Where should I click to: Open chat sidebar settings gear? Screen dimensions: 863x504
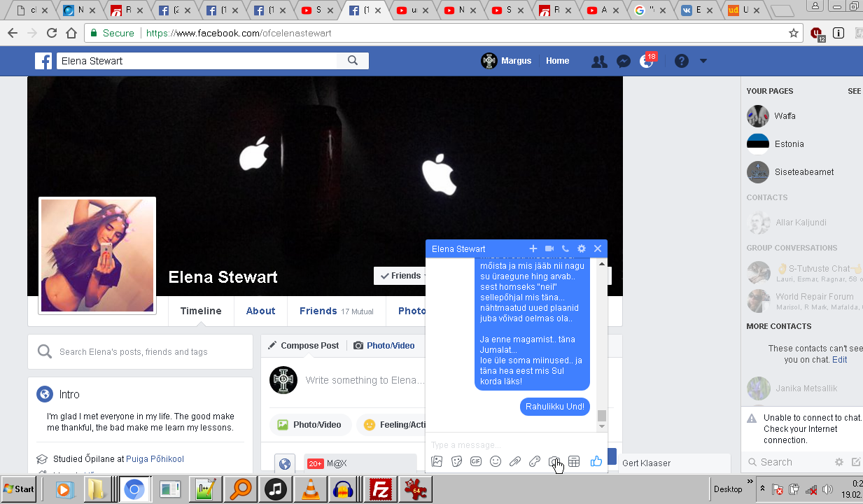click(839, 462)
